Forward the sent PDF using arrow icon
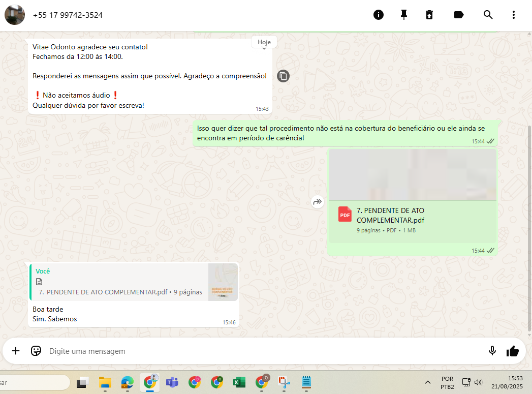Image resolution: width=532 pixels, height=394 pixels. pyautogui.click(x=318, y=202)
